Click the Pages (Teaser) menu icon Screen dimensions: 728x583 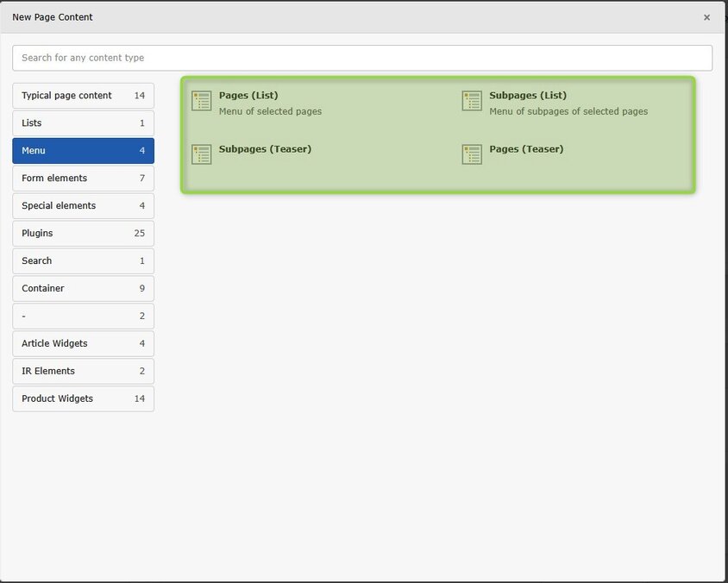pos(472,154)
